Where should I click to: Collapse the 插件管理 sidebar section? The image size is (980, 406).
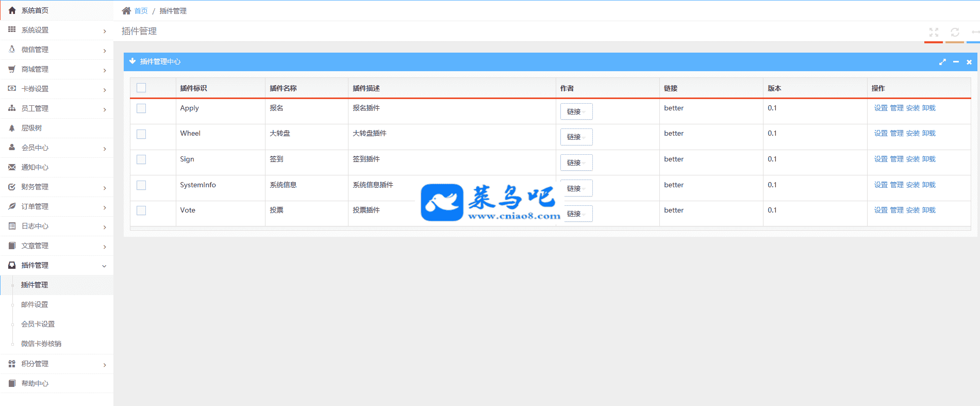point(57,266)
